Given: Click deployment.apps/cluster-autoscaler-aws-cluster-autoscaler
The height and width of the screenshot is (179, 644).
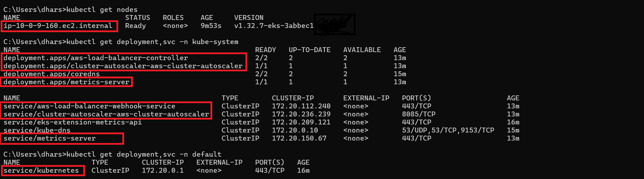Looking at the screenshot, I should [123, 66].
